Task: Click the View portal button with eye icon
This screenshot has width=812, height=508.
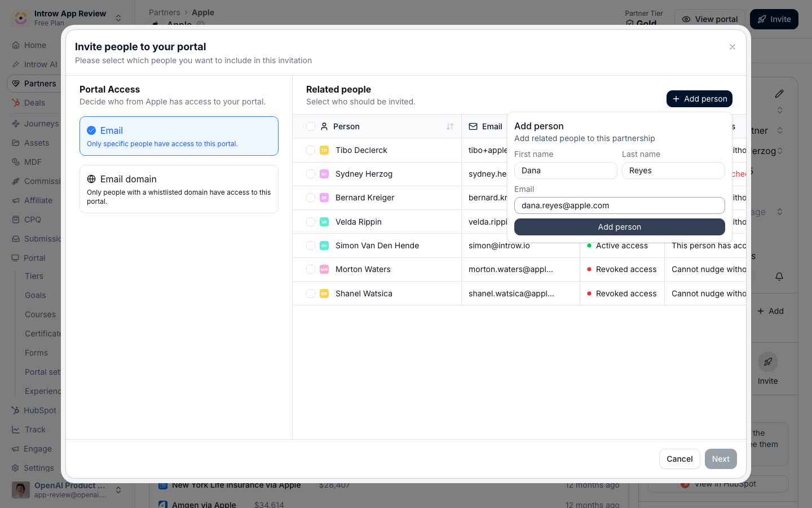Action: [709, 19]
